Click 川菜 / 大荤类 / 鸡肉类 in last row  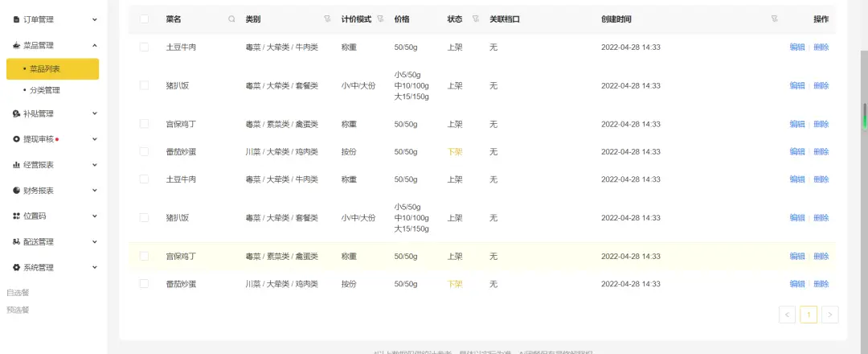(282, 284)
